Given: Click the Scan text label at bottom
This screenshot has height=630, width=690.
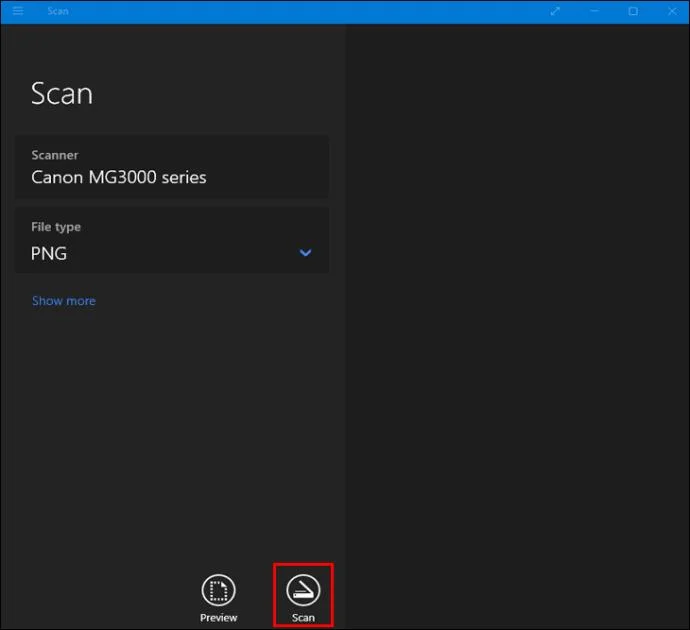Looking at the screenshot, I should click(303, 618).
